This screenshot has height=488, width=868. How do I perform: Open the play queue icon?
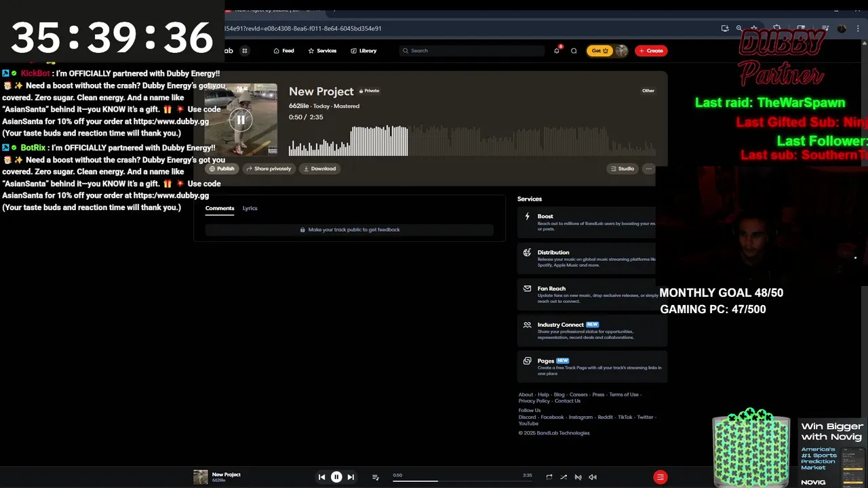[375, 477]
